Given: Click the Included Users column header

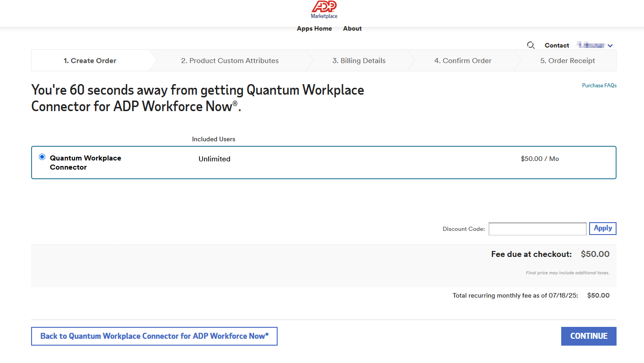Looking at the screenshot, I should click(x=214, y=139).
